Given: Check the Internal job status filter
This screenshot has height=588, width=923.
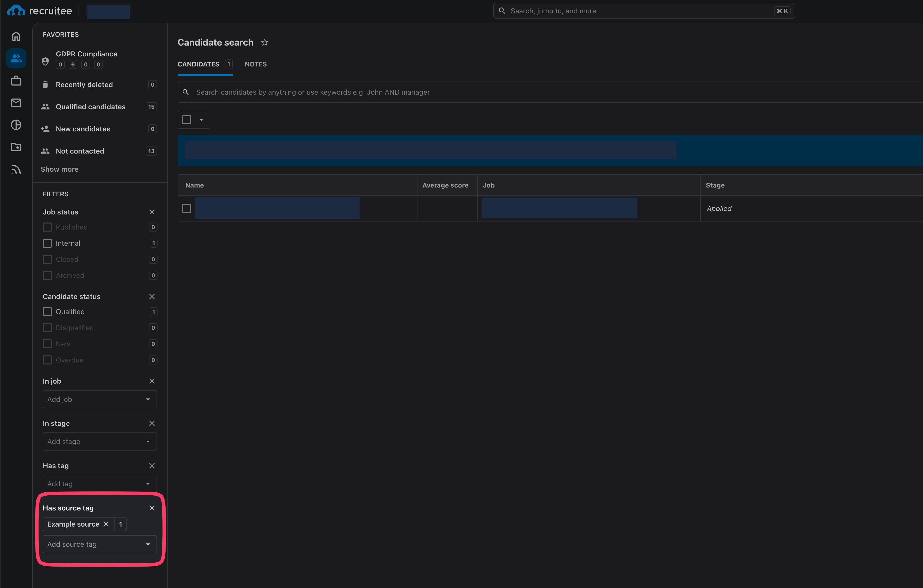Looking at the screenshot, I should pyautogui.click(x=47, y=243).
